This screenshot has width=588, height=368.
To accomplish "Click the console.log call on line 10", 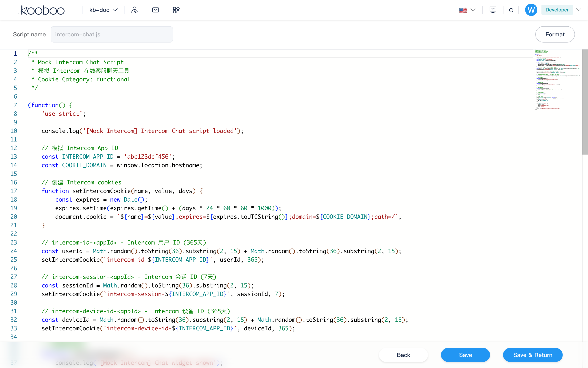I will point(142,131).
